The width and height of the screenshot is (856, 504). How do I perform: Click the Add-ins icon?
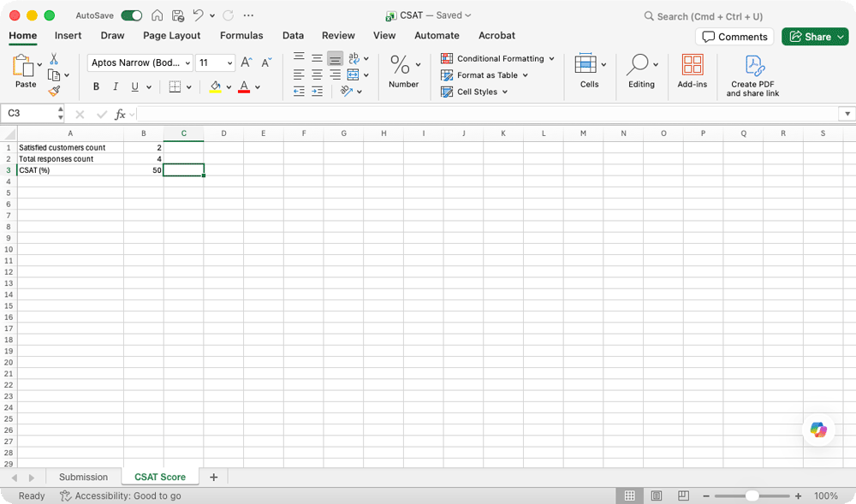point(692,70)
